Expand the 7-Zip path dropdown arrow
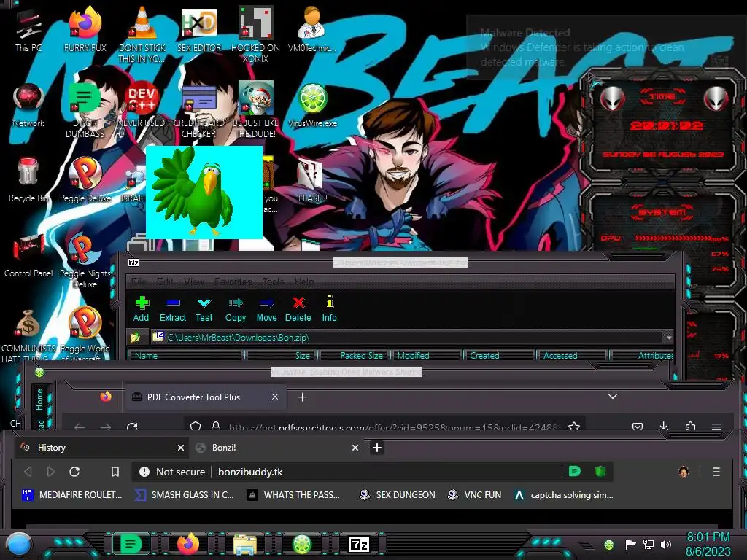The width and height of the screenshot is (747, 560). click(669, 338)
